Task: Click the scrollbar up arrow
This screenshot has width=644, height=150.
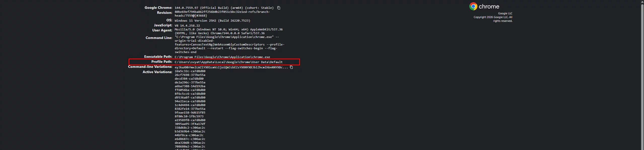Action: click(x=642, y=2)
